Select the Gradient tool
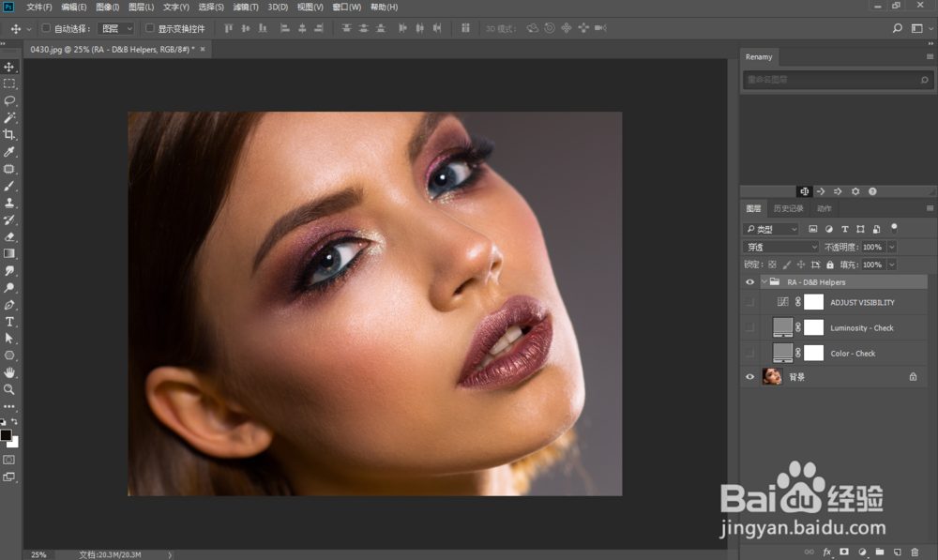 click(9, 253)
